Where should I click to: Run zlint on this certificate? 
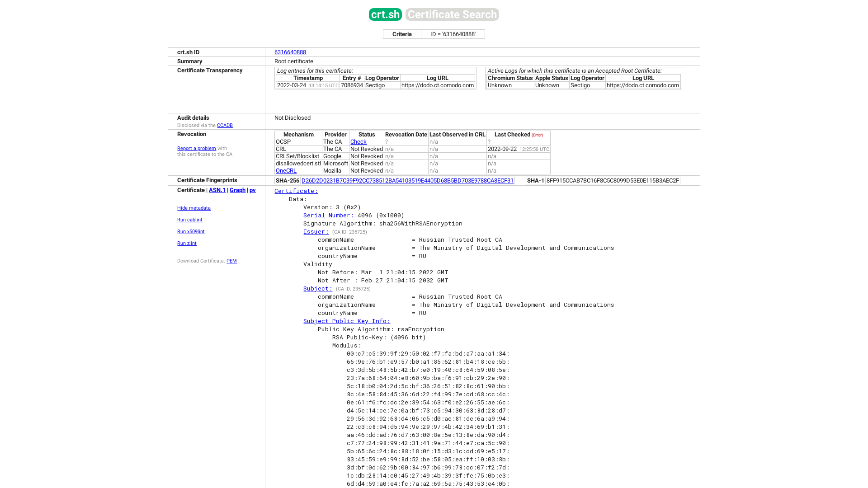[x=187, y=243]
